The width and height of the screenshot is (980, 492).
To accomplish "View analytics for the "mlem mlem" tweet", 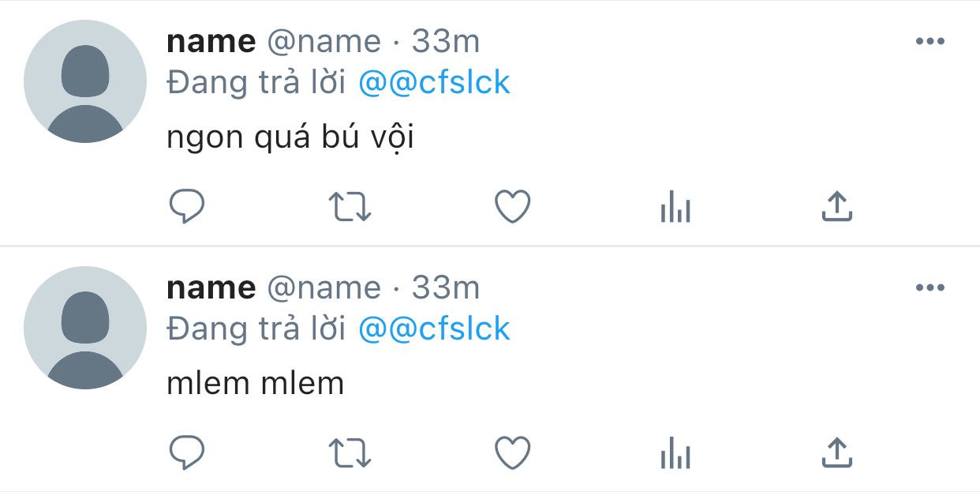I will [x=675, y=454].
